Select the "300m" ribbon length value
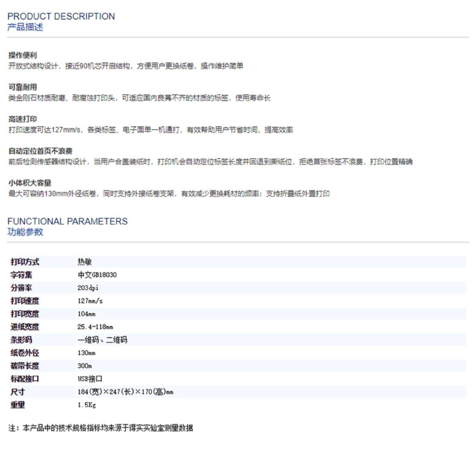The image size is (476, 449). 85,366
